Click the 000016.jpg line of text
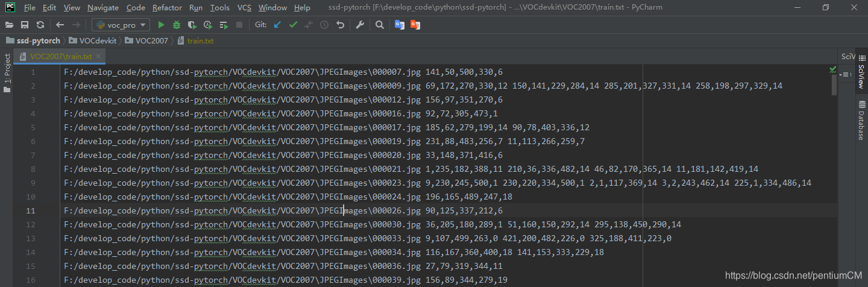This screenshot has height=287, width=868. coord(281,114)
